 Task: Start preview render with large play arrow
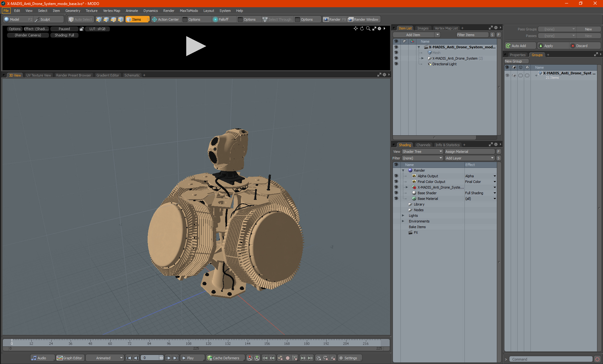[195, 46]
